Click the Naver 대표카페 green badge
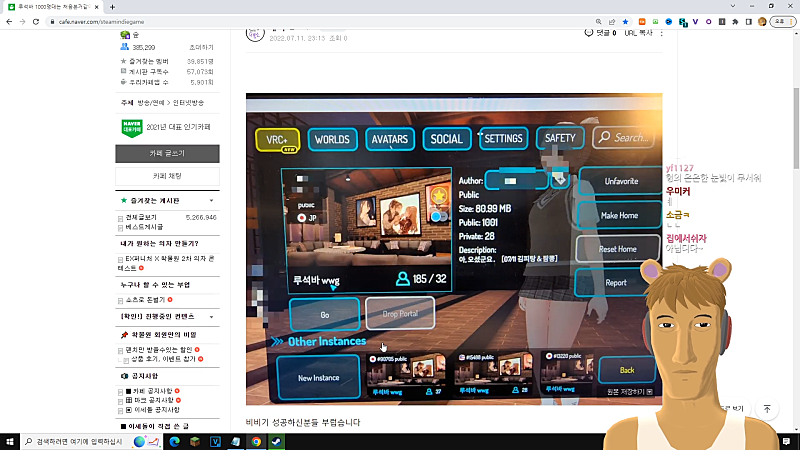800x450 pixels. point(132,128)
